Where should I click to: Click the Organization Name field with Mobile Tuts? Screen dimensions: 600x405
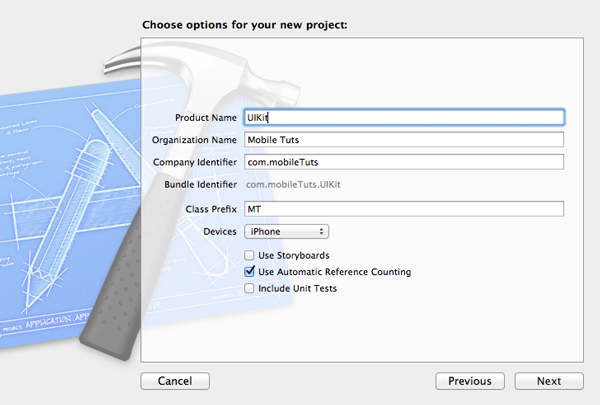(x=404, y=139)
